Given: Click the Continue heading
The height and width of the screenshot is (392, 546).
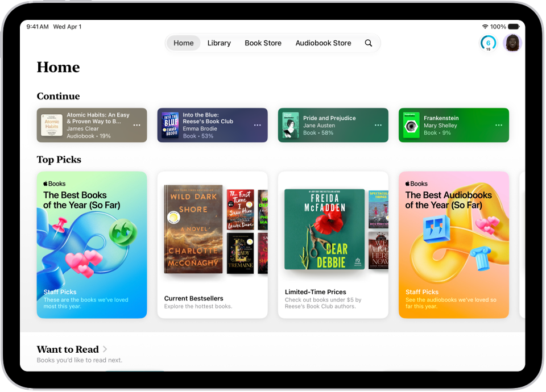Looking at the screenshot, I should 58,96.
